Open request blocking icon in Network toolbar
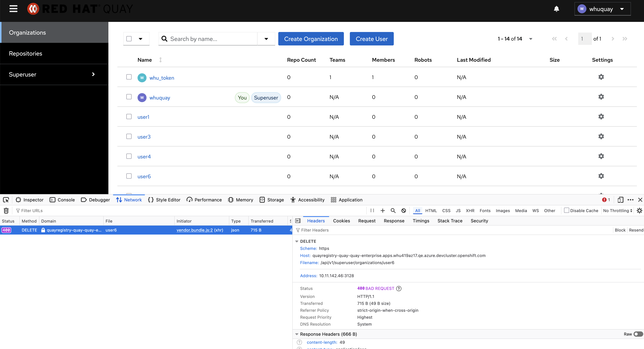644x349 pixels. pos(403,211)
